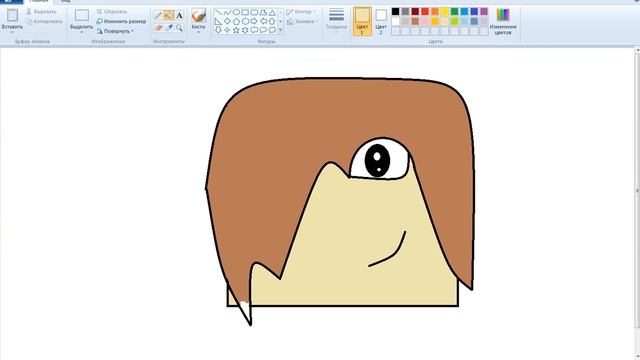
Task: Pick the hexagon shape
Action: pos(245,21)
